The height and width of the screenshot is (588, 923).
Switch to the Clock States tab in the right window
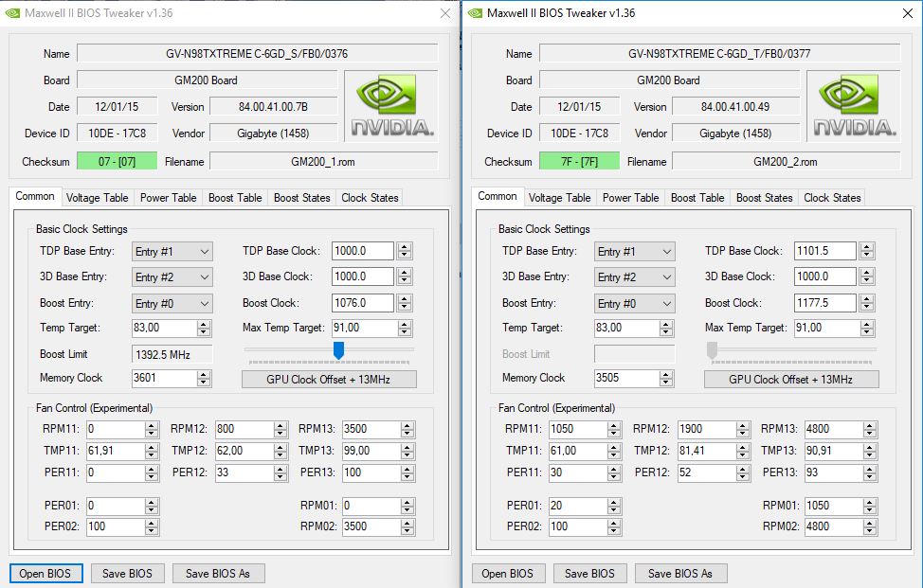pos(832,198)
